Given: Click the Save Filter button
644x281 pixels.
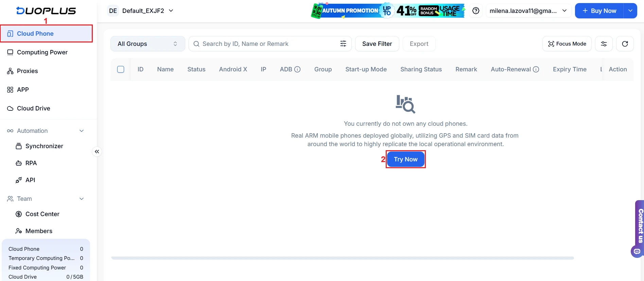Looking at the screenshot, I should point(377,44).
